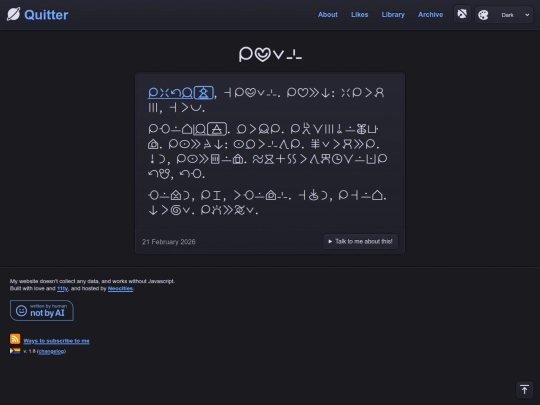Click the Quitter planet logo icon
This screenshot has width=540, height=405.
pyautogui.click(x=13, y=14)
